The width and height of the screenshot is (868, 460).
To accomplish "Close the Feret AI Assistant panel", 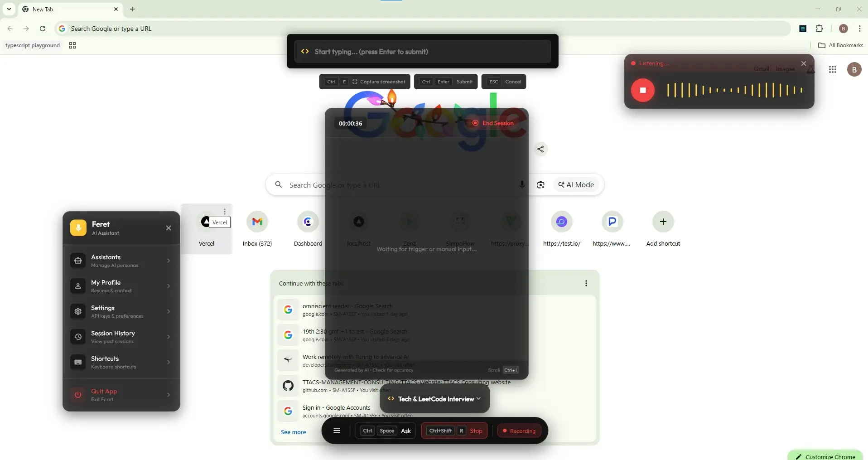I will click(169, 228).
